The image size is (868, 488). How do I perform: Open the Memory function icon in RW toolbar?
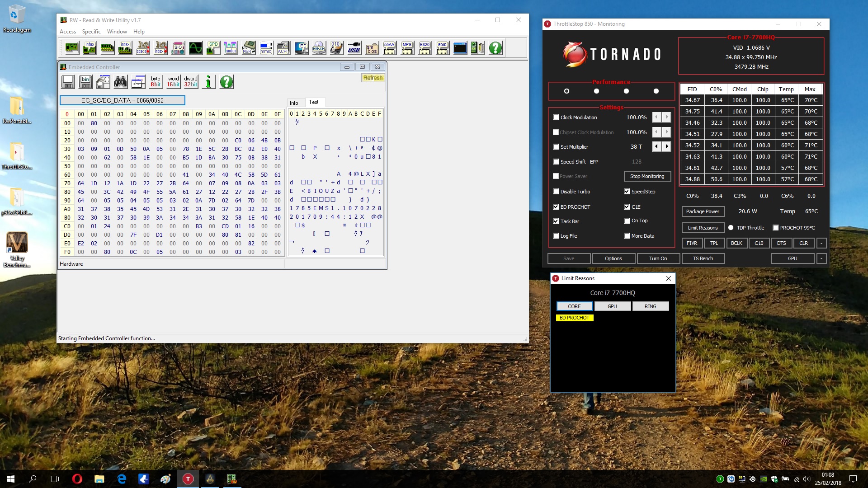[107, 47]
